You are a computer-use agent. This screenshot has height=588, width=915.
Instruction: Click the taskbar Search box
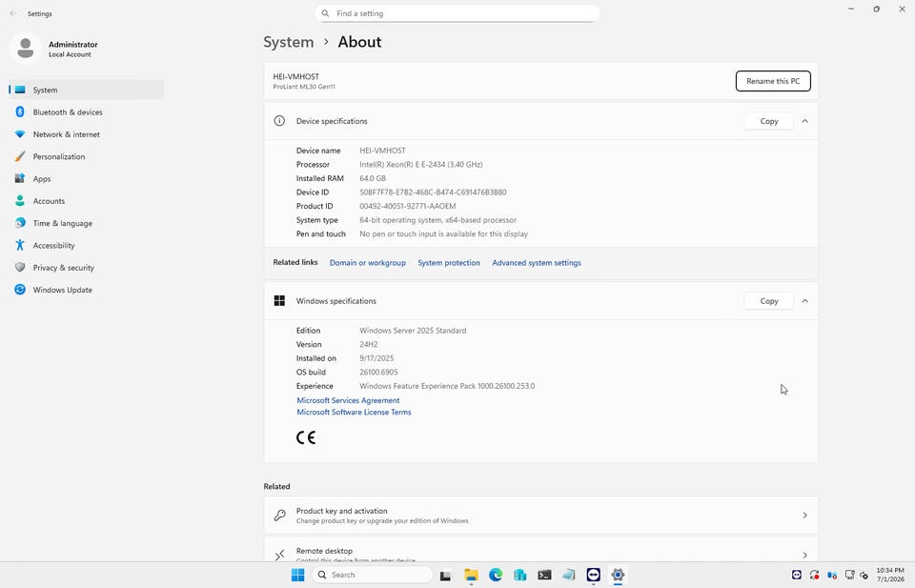373,576
